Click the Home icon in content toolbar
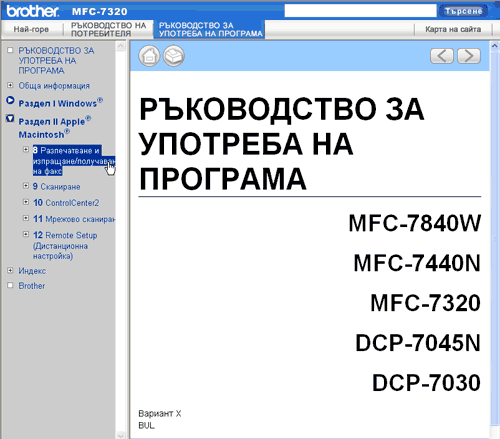 pos(149,56)
